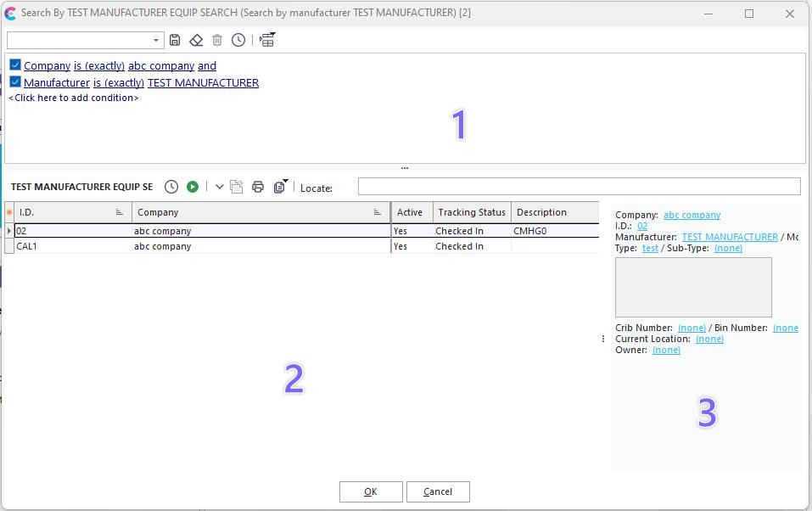Uncheck the Manufacturer condition checkbox

click(x=15, y=82)
